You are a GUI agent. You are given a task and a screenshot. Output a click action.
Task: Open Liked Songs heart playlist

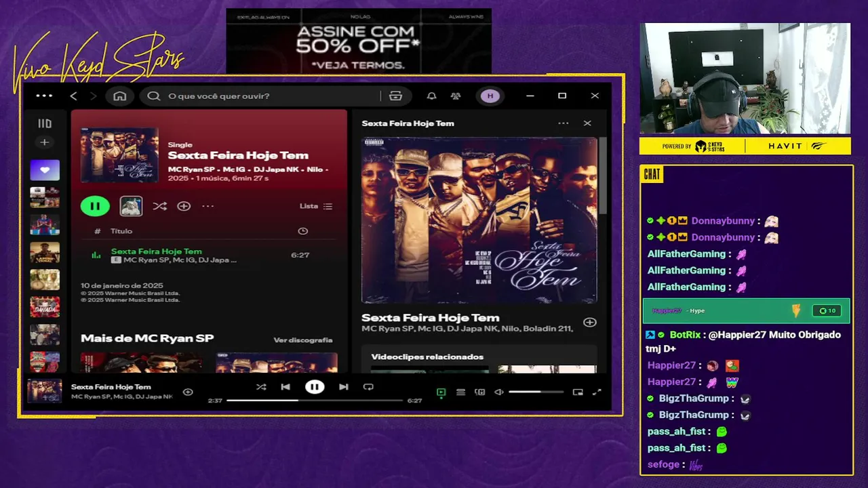pyautogui.click(x=45, y=170)
